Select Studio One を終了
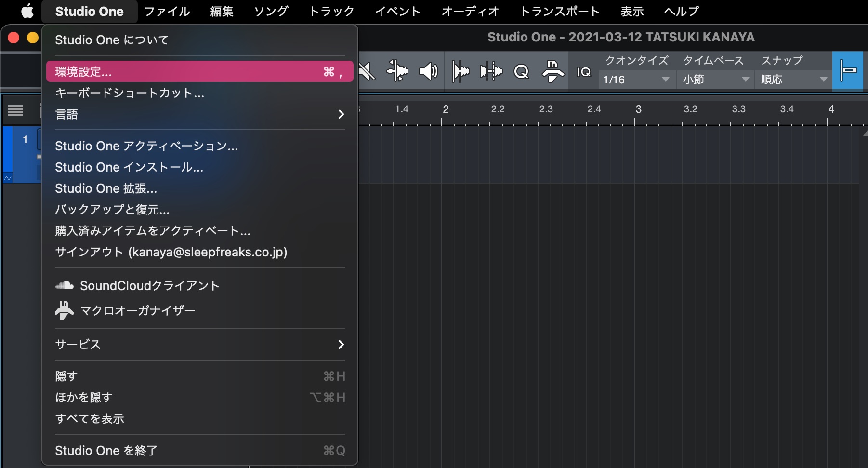 point(200,450)
